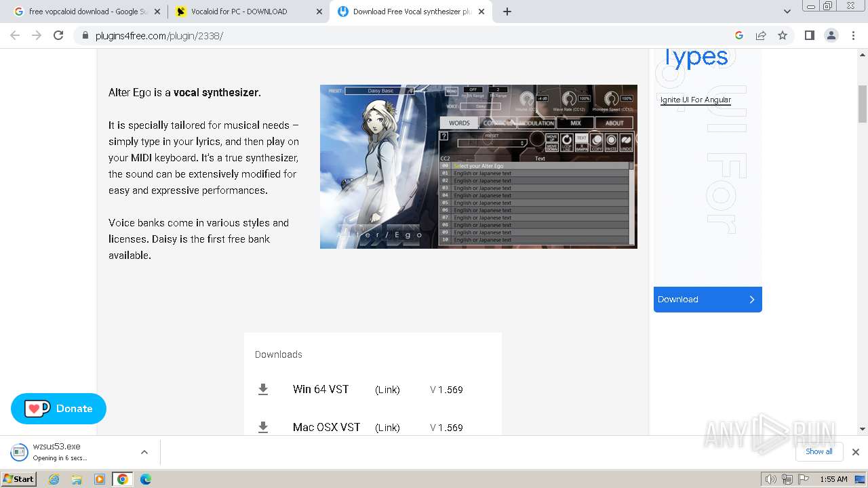The height and width of the screenshot is (488, 868).
Task: Open the Chrome profile menu
Action: point(831,35)
